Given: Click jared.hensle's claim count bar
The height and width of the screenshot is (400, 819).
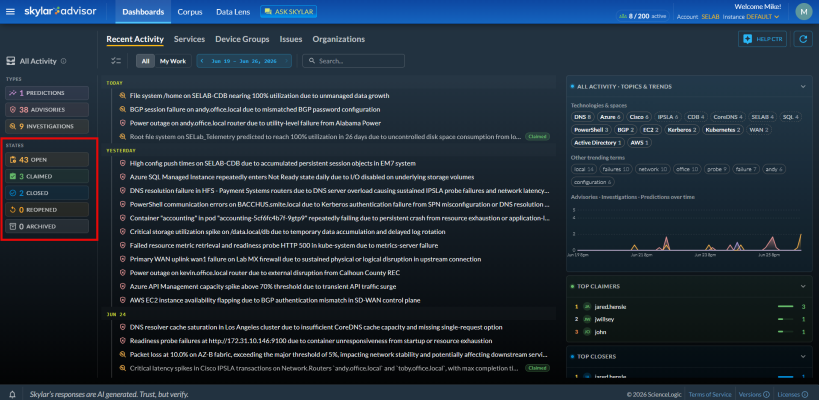Looking at the screenshot, I should (x=786, y=307).
